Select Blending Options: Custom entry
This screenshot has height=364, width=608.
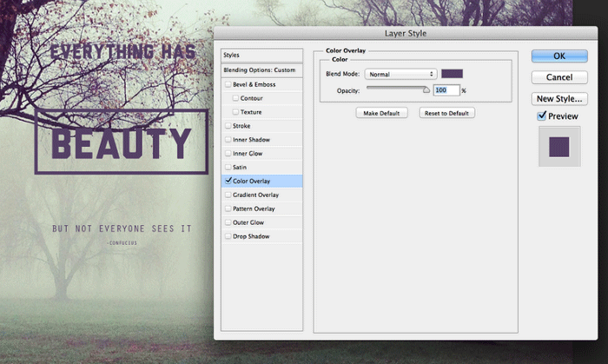click(261, 69)
